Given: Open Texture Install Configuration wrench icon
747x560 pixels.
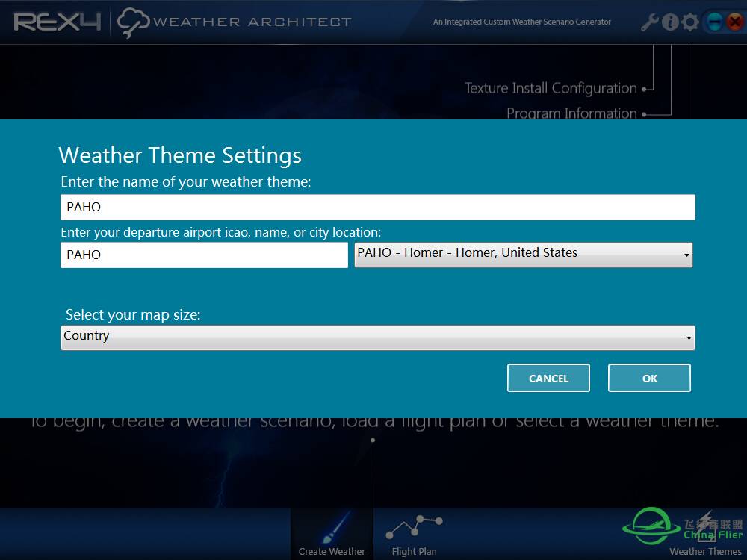Looking at the screenshot, I should pyautogui.click(x=649, y=22).
